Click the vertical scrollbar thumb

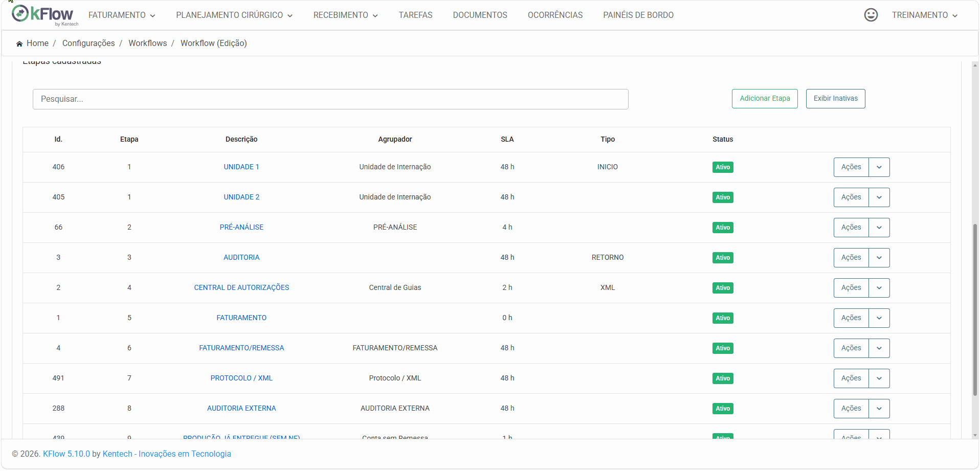coord(975,310)
